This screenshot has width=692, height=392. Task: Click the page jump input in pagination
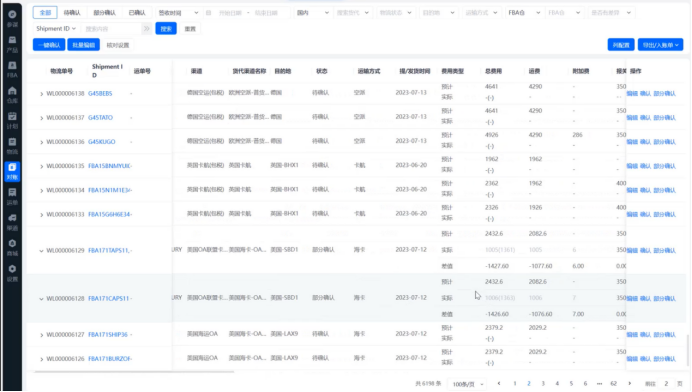666,384
